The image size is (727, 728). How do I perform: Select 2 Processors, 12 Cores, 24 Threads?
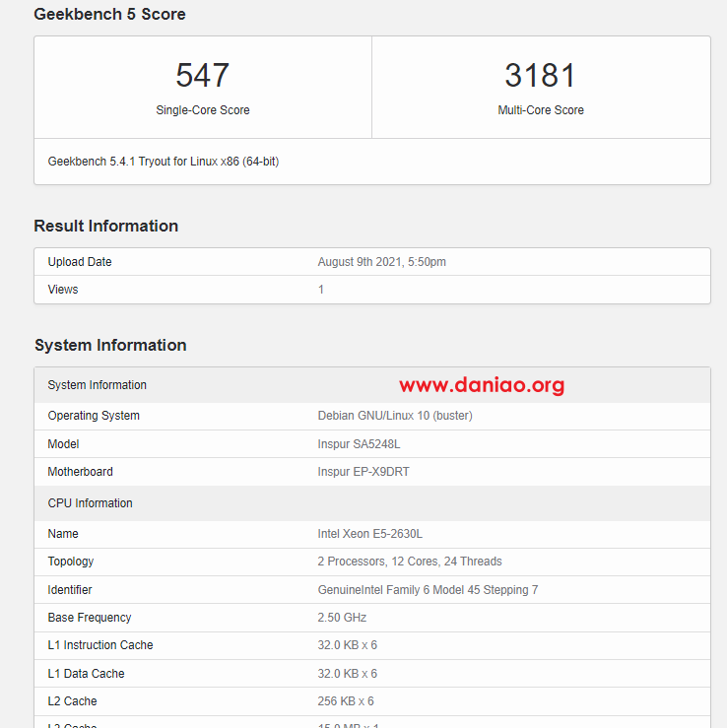(x=410, y=562)
